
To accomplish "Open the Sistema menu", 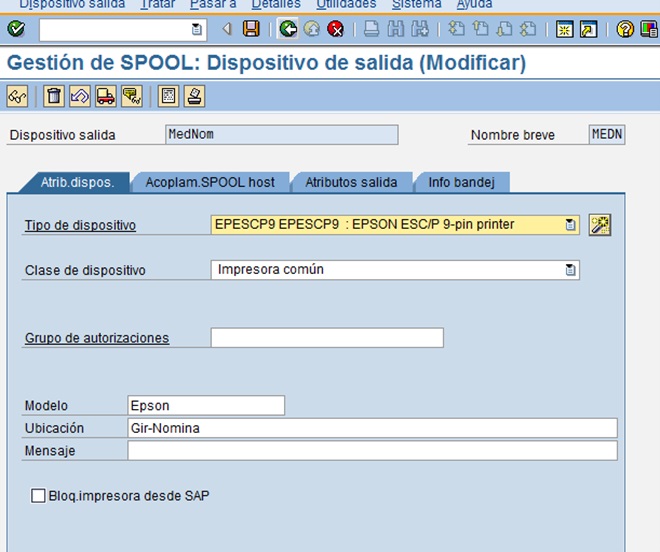I will [416, 4].
